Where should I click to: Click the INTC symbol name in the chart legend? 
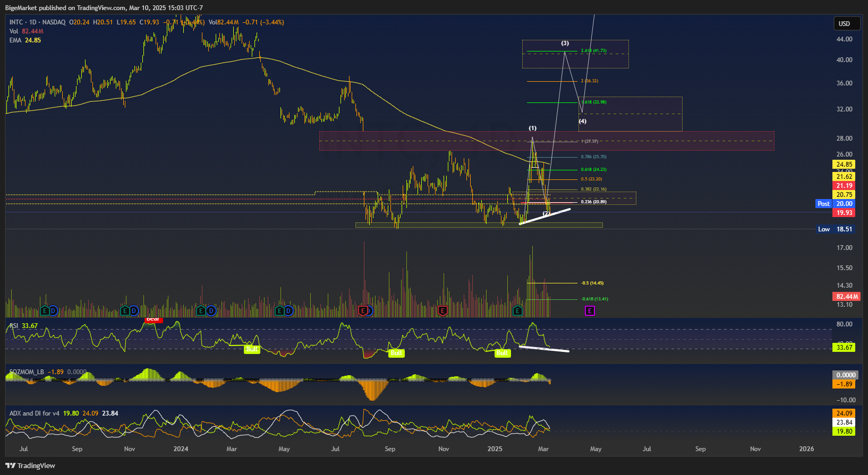click(16, 22)
